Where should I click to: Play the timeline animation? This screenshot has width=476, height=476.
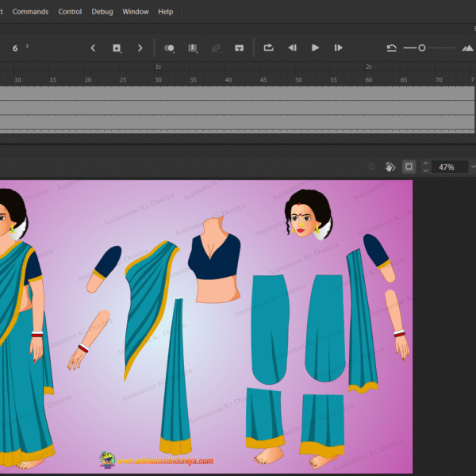(316, 48)
